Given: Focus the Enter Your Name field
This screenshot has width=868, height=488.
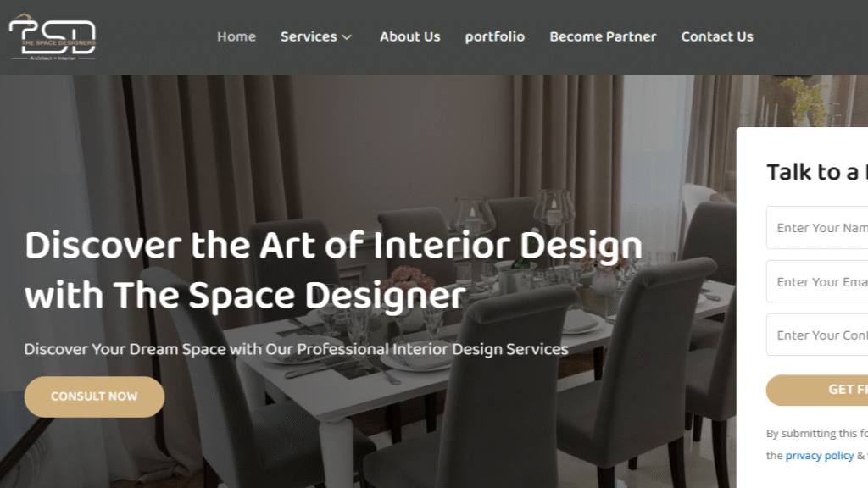Looking at the screenshot, I should [817, 227].
